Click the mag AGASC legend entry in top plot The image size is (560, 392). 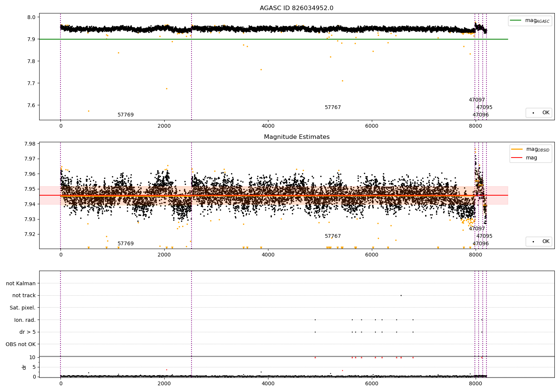tap(530, 21)
